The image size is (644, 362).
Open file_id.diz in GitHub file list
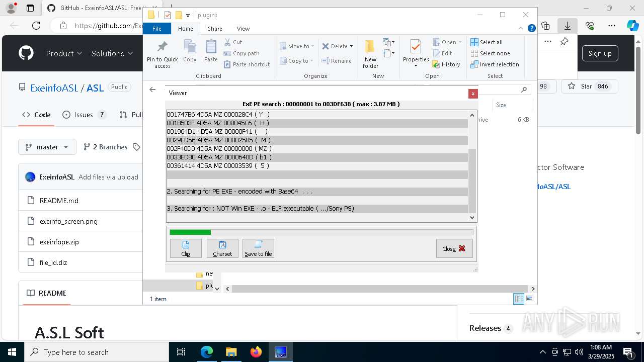click(53, 262)
